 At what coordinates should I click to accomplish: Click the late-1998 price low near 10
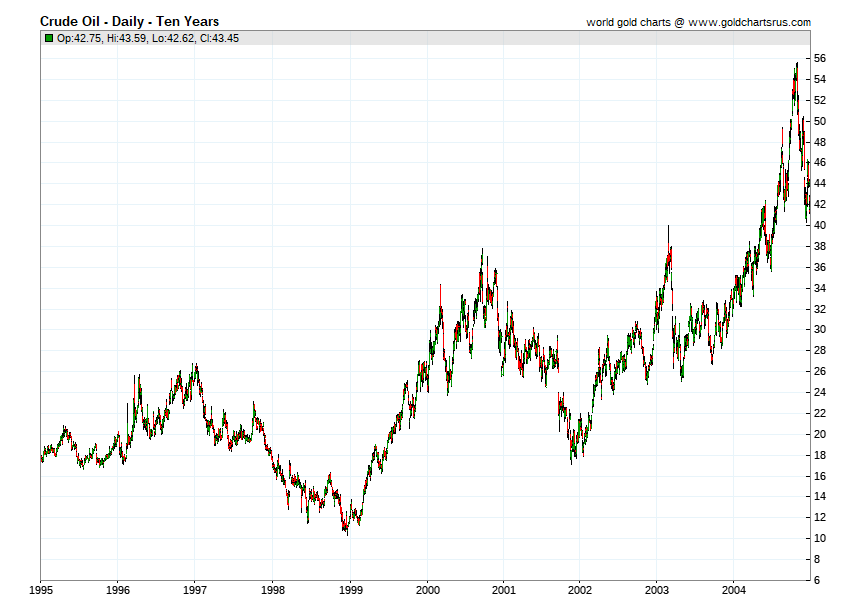coord(347,531)
